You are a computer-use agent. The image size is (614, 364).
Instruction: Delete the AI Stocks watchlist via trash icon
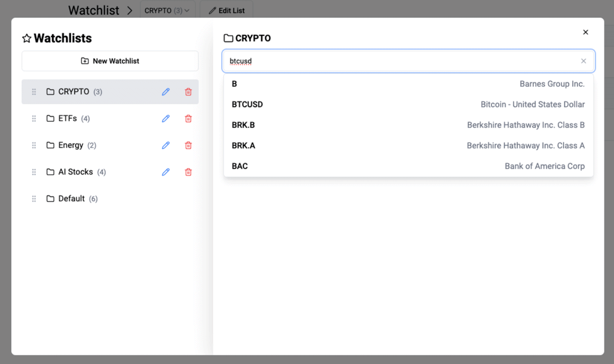[188, 172]
